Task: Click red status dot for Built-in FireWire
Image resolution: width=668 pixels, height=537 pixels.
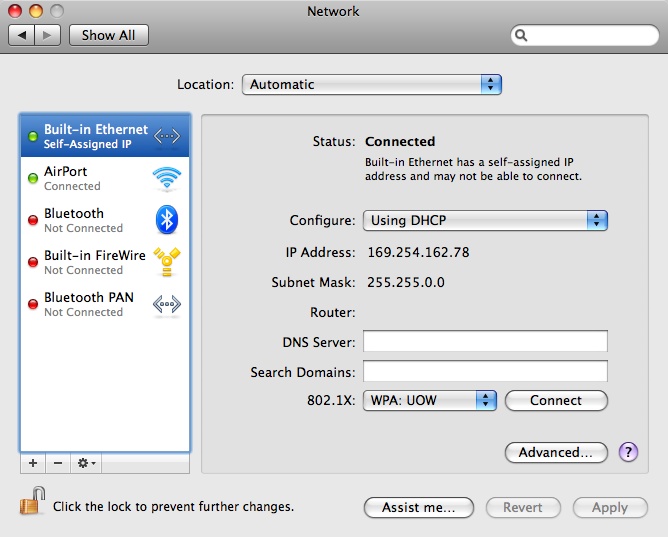Action: tap(33, 262)
